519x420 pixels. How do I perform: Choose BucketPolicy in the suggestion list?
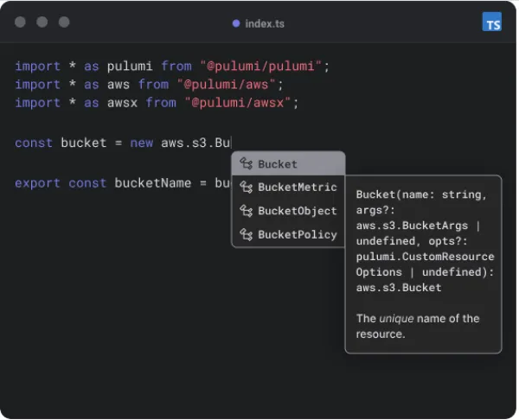coord(297,234)
